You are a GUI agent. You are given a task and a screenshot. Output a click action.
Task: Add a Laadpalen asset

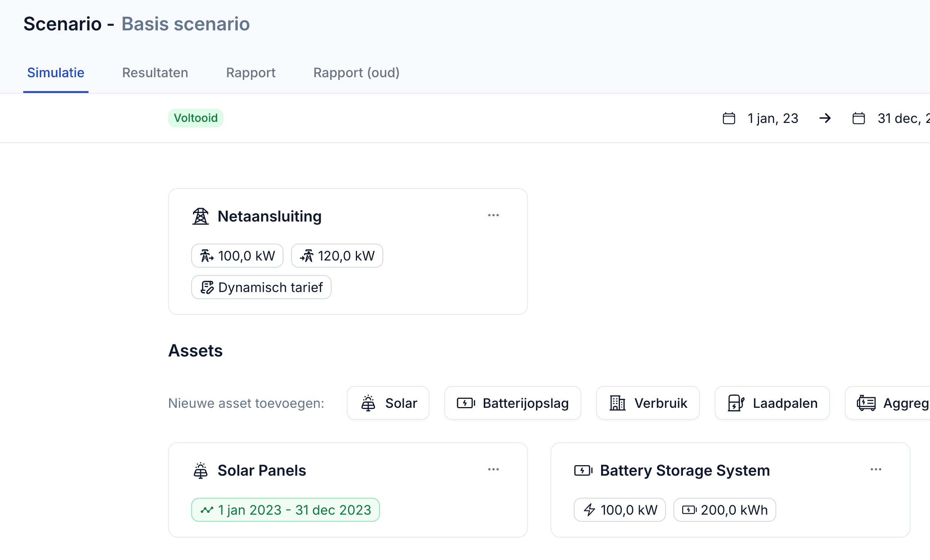point(772,403)
